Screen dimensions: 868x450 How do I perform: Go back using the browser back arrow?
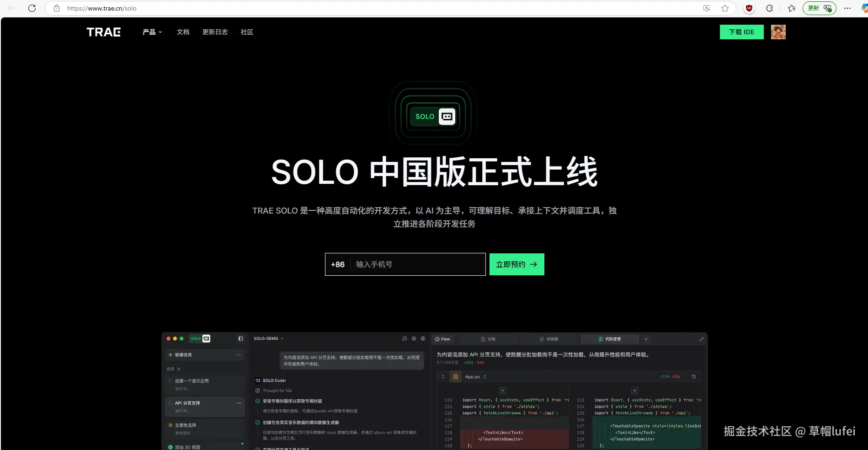(12, 8)
